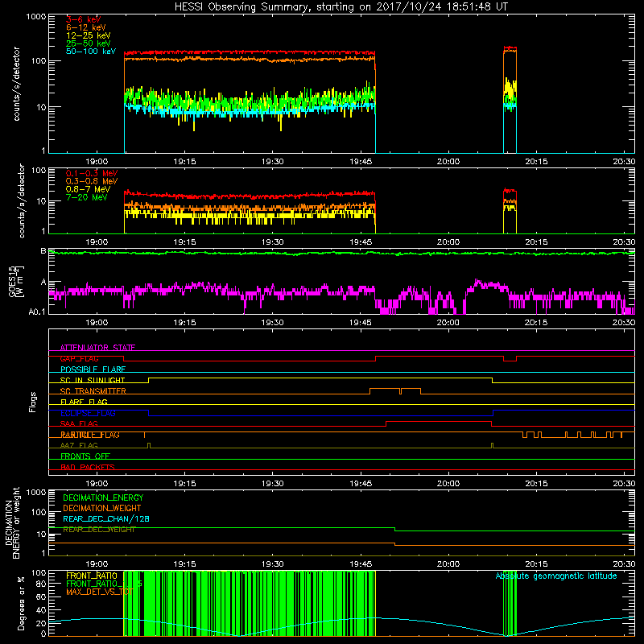Viewport: 644px width, 644px height.
Task: Select the SC_IN_SUNLIGHT flag label
Action: (x=93, y=380)
